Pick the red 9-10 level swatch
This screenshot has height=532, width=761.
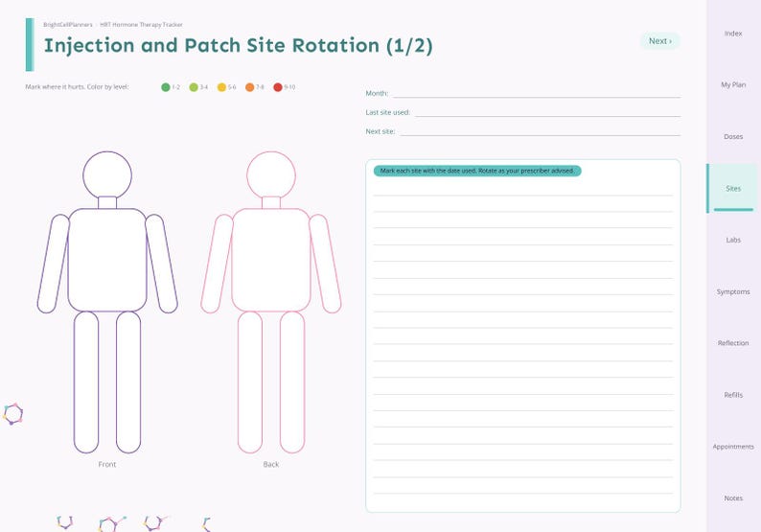coord(278,87)
